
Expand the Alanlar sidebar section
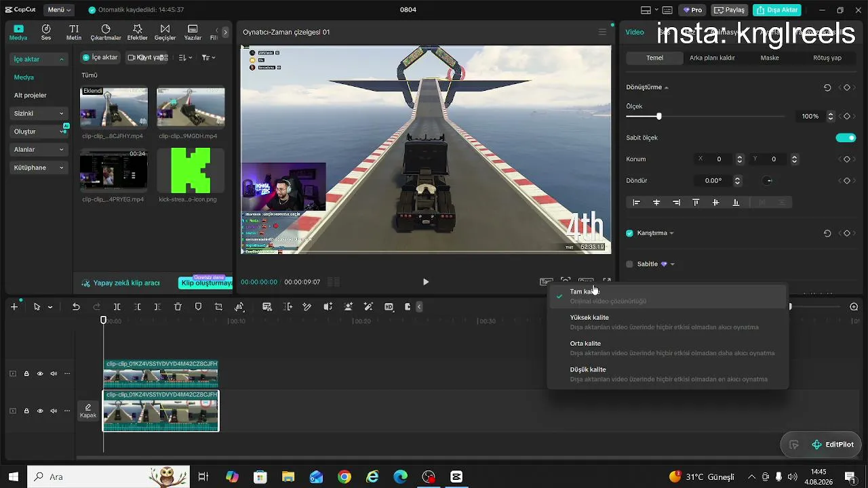pyautogui.click(x=39, y=149)
